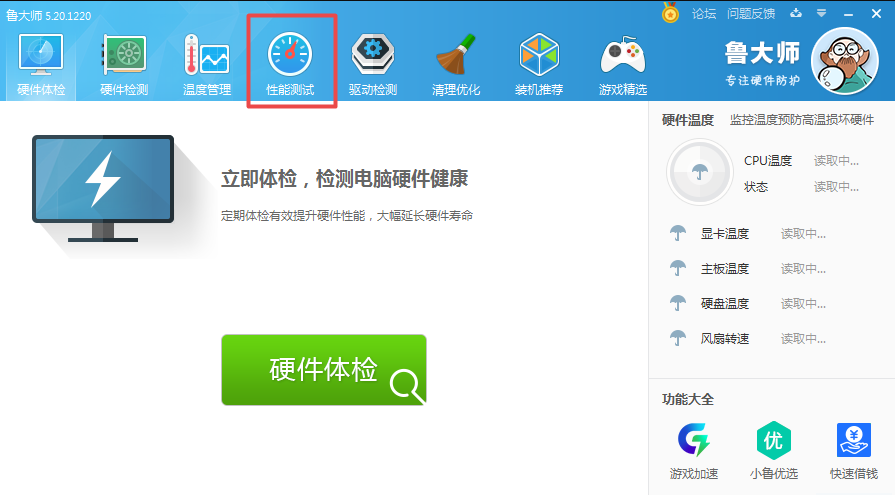Screen dimensions: 895x495
Task: Click the 风扇转速 umbrella icon
Action: pos(678,338)
